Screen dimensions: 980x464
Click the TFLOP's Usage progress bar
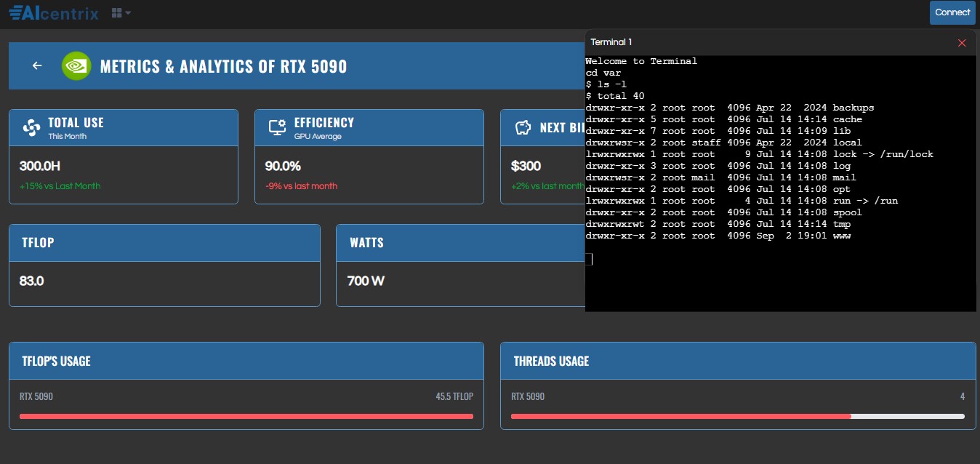[246, 416]
